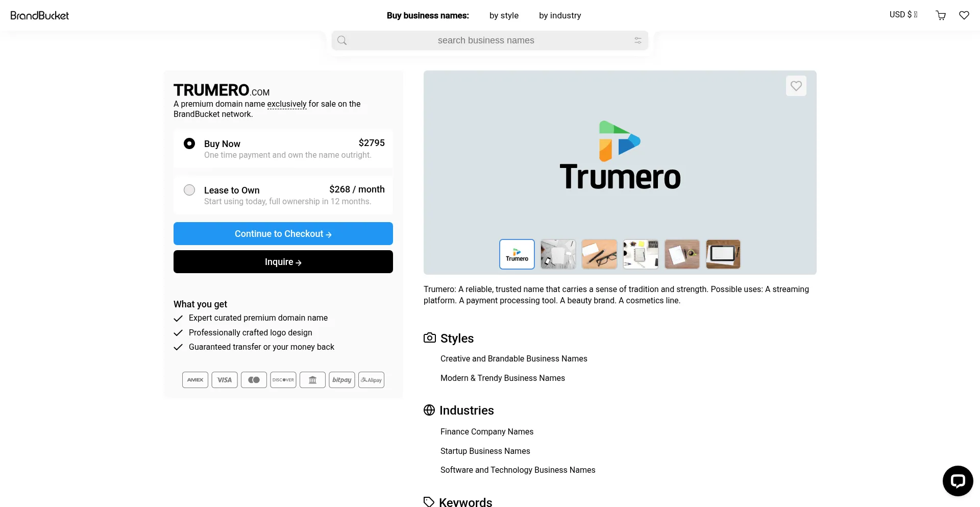Click the BrandBucket logo
980x507 pixels.
40,15
